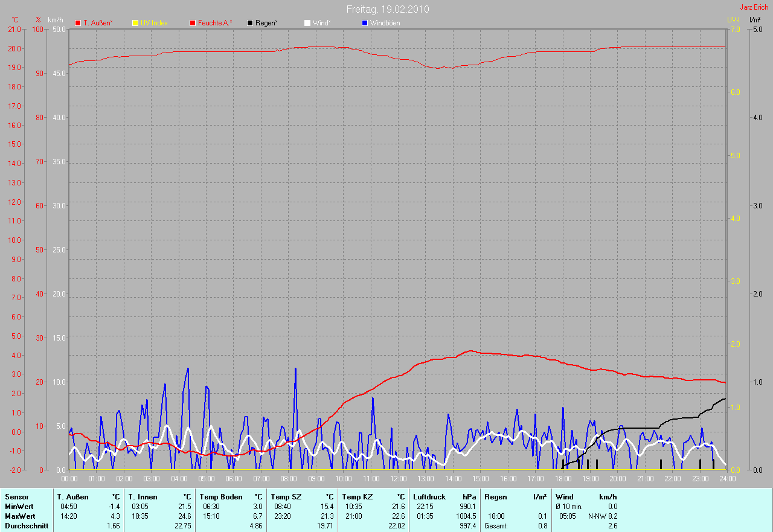Click the Luftdruck column header
This screenshot has width=773, height=532.
[429, 497]
